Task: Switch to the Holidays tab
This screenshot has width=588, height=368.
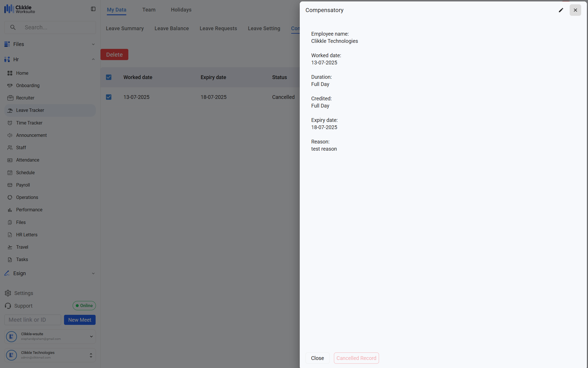Action: pos(181,10)
